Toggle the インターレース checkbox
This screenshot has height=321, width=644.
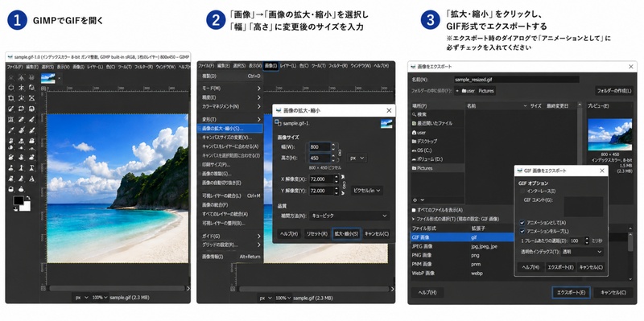click(522, 191)
